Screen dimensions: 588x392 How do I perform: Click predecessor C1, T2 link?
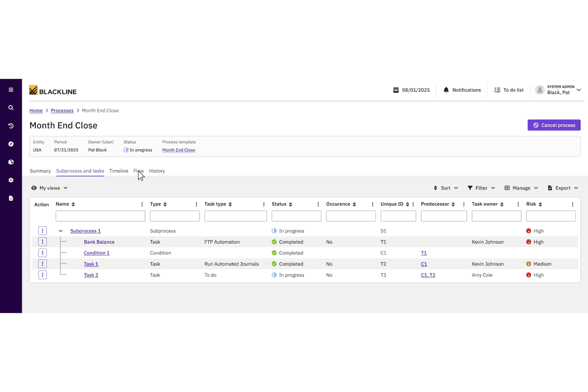click(x=428, y=275)
